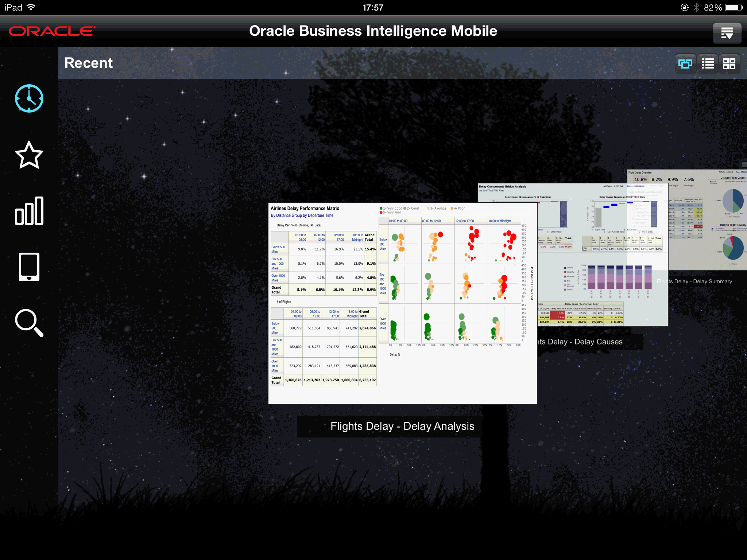Tap the 2,674,866 Below 500 Miles total
The image size is (747, 560).
coord(367,328)
